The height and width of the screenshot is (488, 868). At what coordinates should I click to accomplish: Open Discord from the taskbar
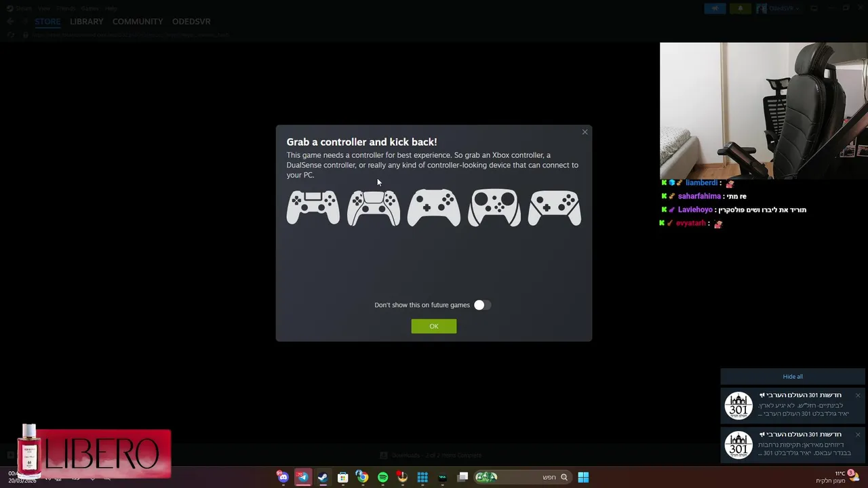[x=283, y=477]
